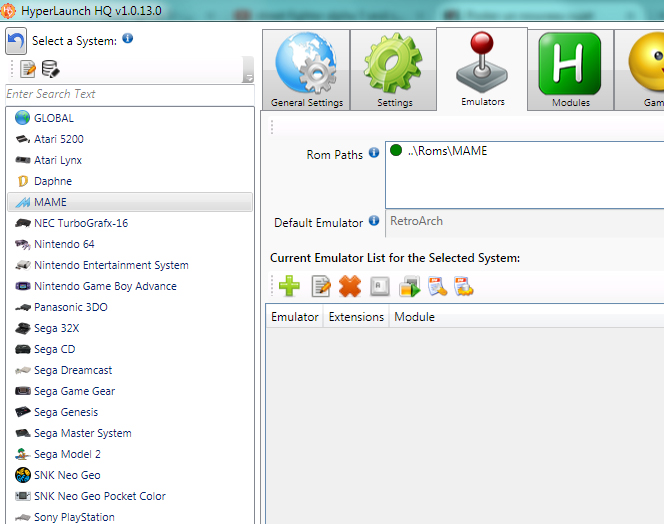
Task: Select Atari Lynx system
Action: pyautogui.click(x=130, y=160)
